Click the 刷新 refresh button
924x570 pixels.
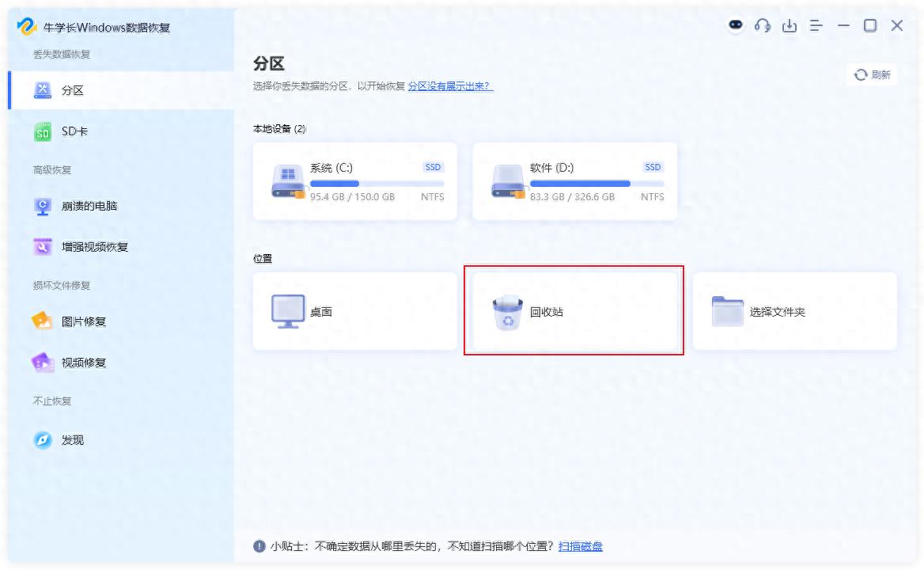pos(872,75)
